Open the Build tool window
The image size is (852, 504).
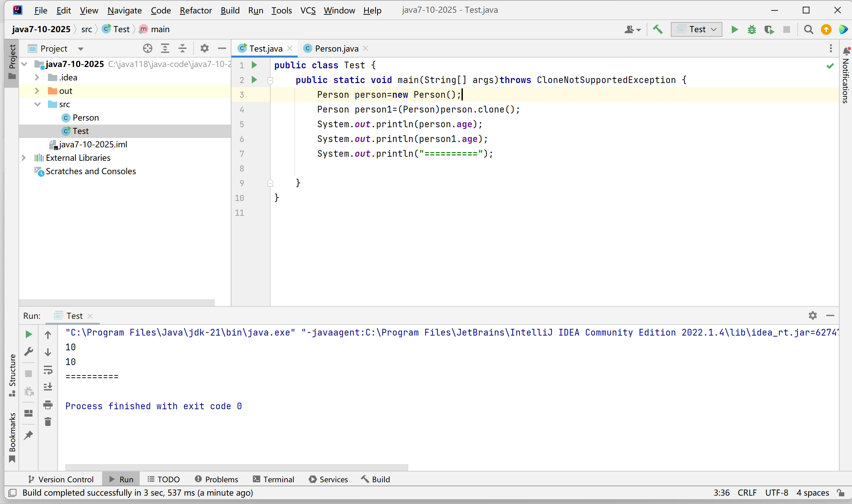(x=375, y=479)
